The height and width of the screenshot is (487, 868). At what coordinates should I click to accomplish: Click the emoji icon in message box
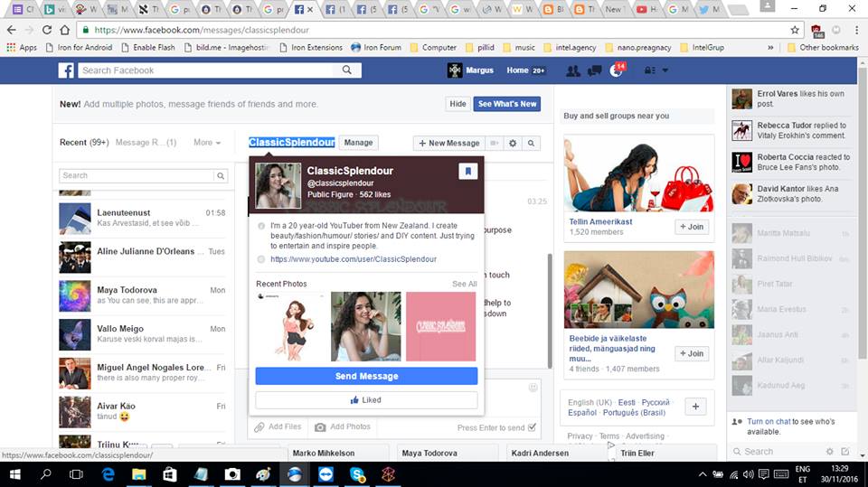pos(533,388)
